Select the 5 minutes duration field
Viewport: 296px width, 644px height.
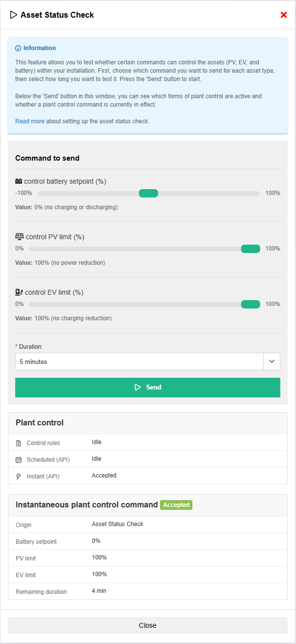139,362
